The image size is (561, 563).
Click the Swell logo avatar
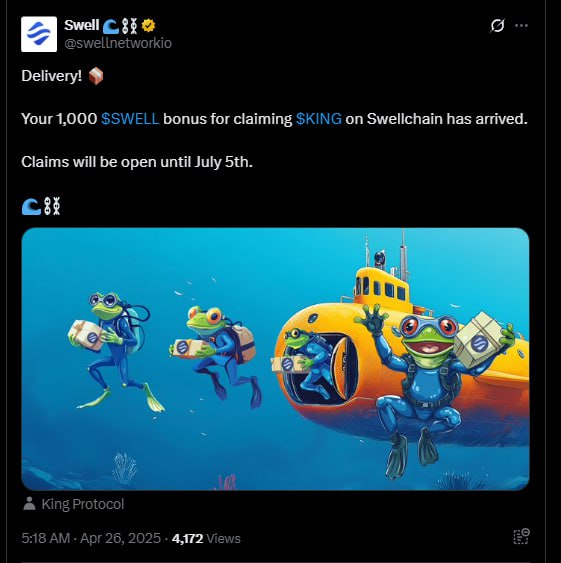tap(39, 34)
